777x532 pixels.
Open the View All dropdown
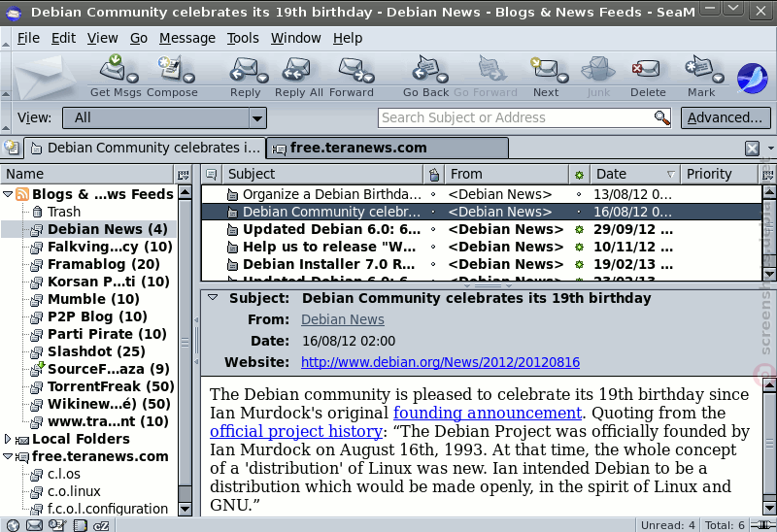(164, 117)
